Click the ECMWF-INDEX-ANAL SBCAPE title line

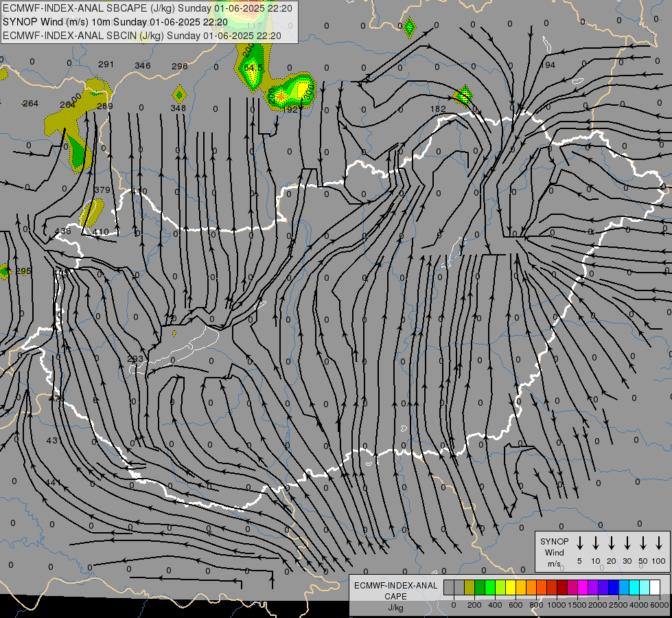click(x=148, y=8)
